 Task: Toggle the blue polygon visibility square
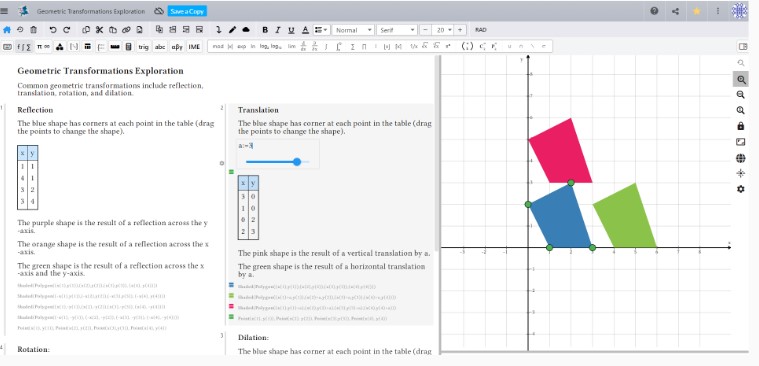click(x=231, y=286)
